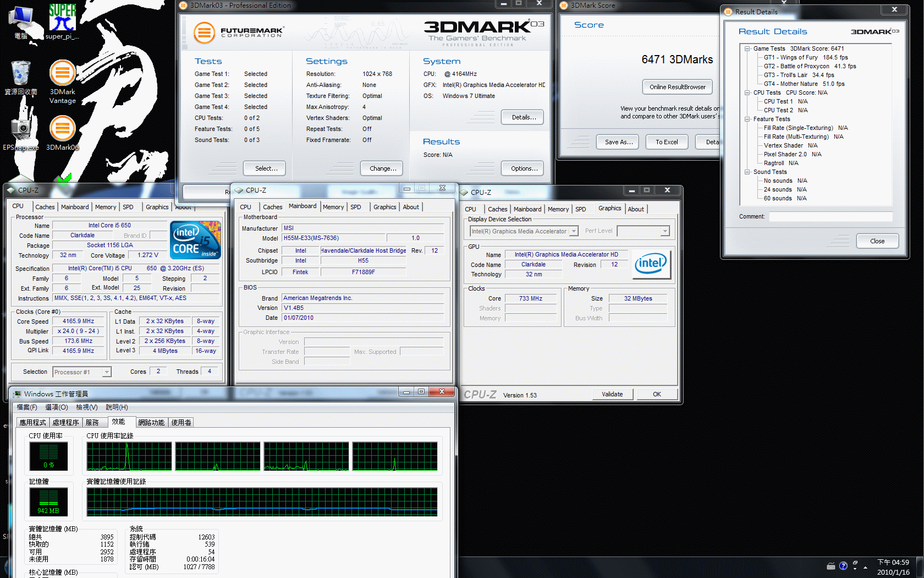Screen dimensions: 924x578
Task: Click the Comment input field
Action: coord(831,217)
